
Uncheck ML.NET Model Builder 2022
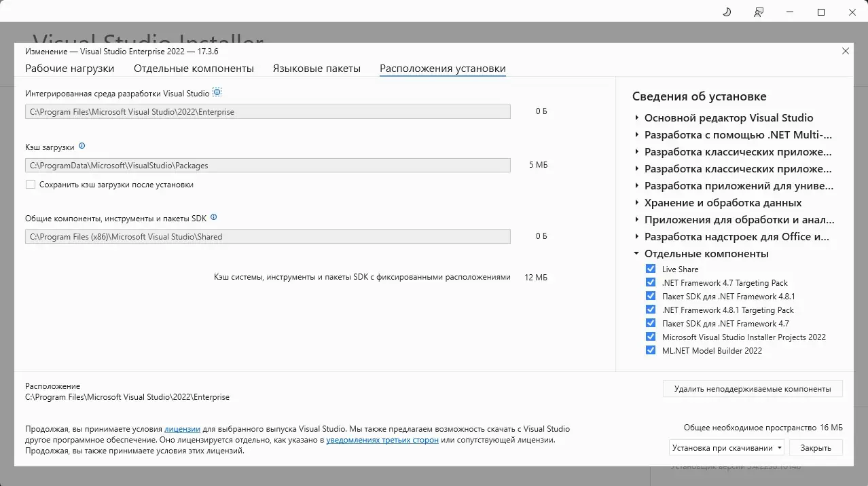(651, 351)
